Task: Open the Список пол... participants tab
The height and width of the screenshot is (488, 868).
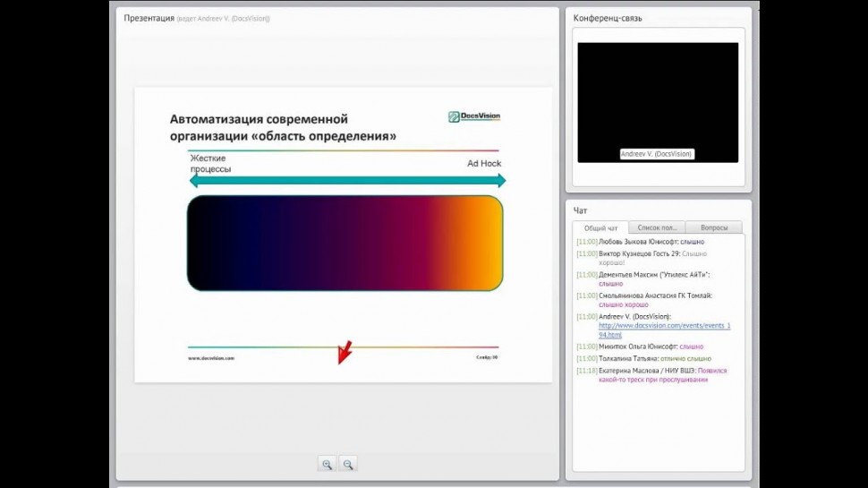Action: (657, 227)
